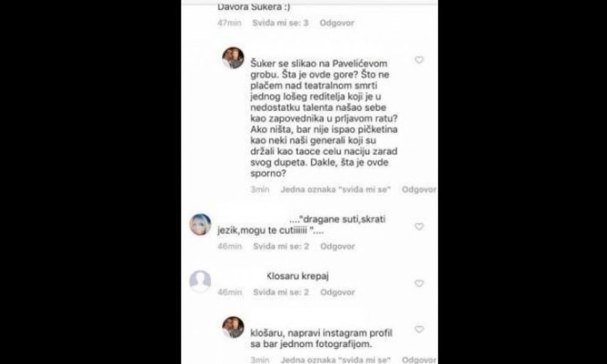
Task: Click the "Klosaru krepaj" comment text
Action: 297,276
